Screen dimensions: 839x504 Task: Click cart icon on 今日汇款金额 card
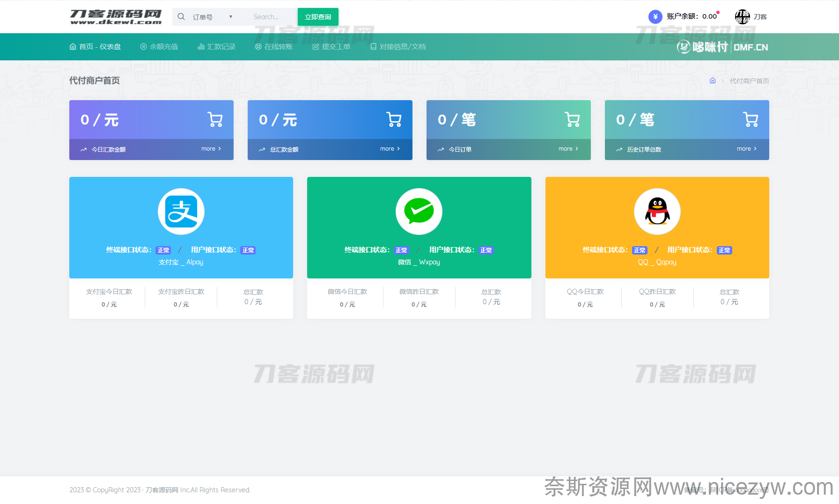pos(215,119)
